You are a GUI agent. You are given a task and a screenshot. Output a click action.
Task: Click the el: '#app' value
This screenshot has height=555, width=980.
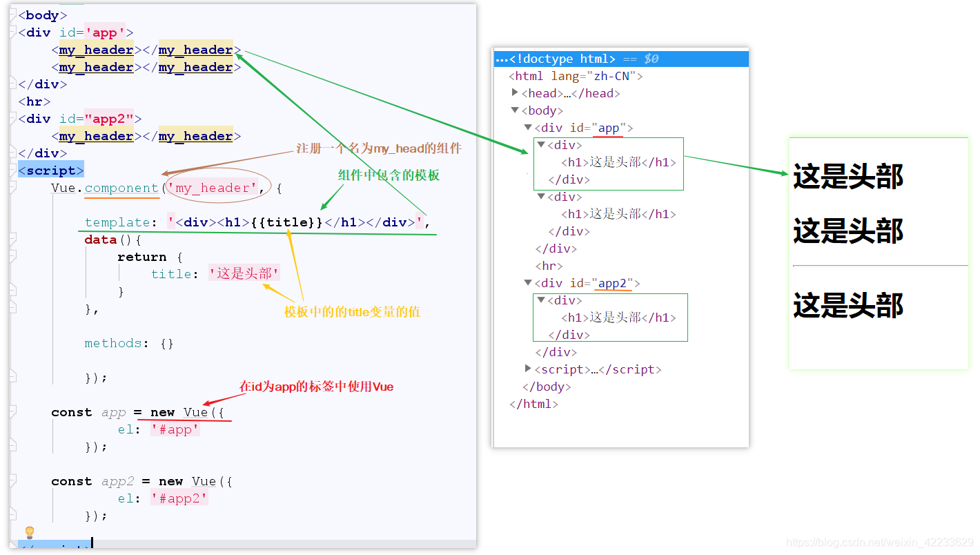tap(175, 429)
